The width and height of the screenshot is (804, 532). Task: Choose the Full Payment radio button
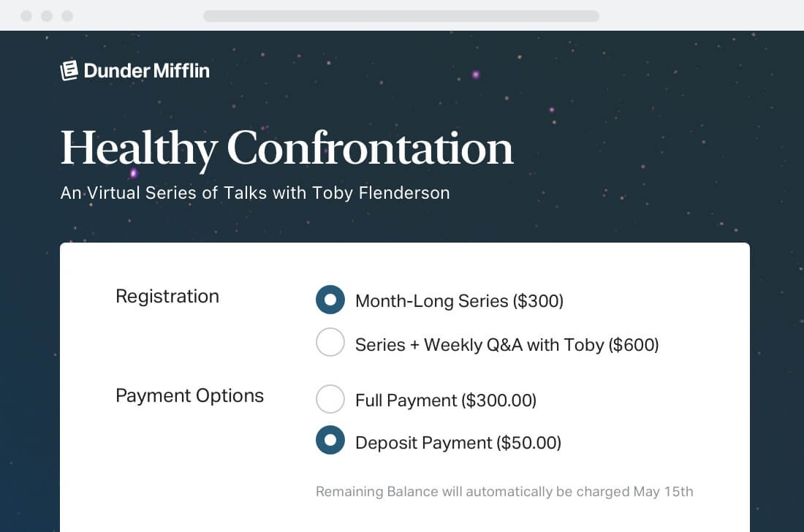pyautogui.click(x=330, y=399)
